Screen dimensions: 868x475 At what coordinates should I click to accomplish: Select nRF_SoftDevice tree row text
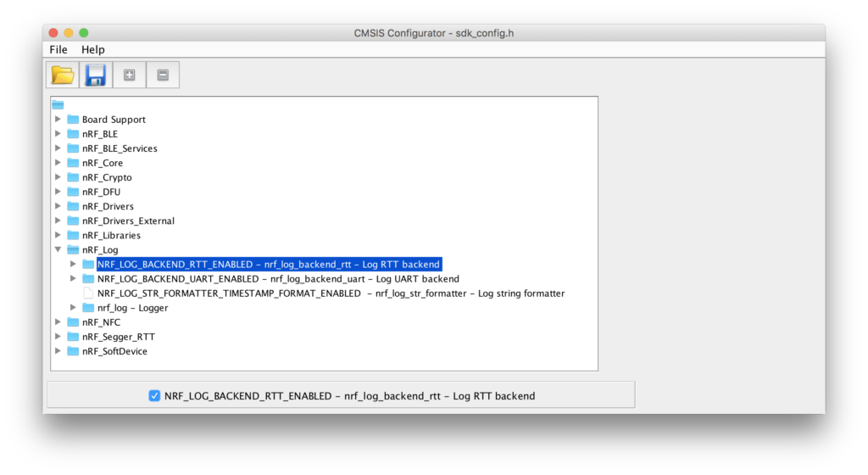pos(114,351)
